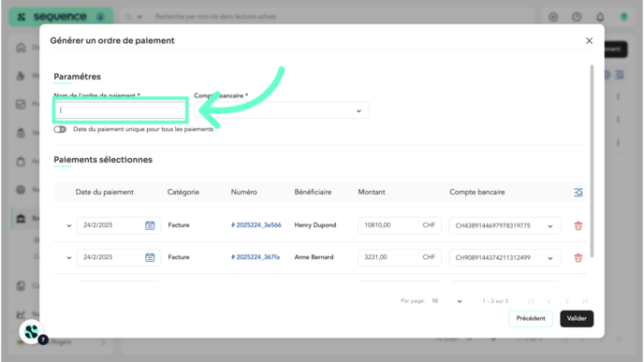644x362 pixels.
Task: Click the Catégorie column header
Action: click(x=183, y=192)
